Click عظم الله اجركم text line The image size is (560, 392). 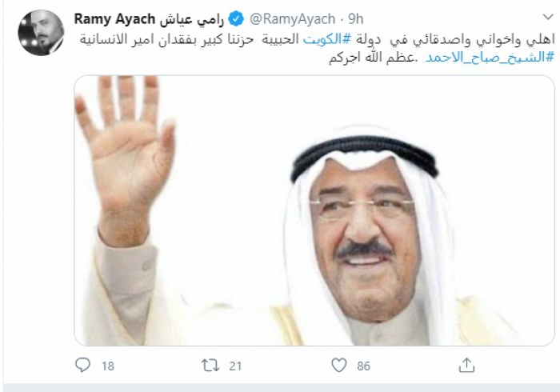pyautogui.click(x=373, y=57)
